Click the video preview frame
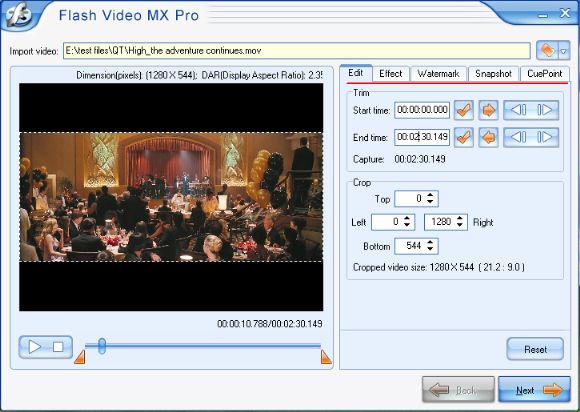Screen dimensions: 580x412 tap(171, 197)
